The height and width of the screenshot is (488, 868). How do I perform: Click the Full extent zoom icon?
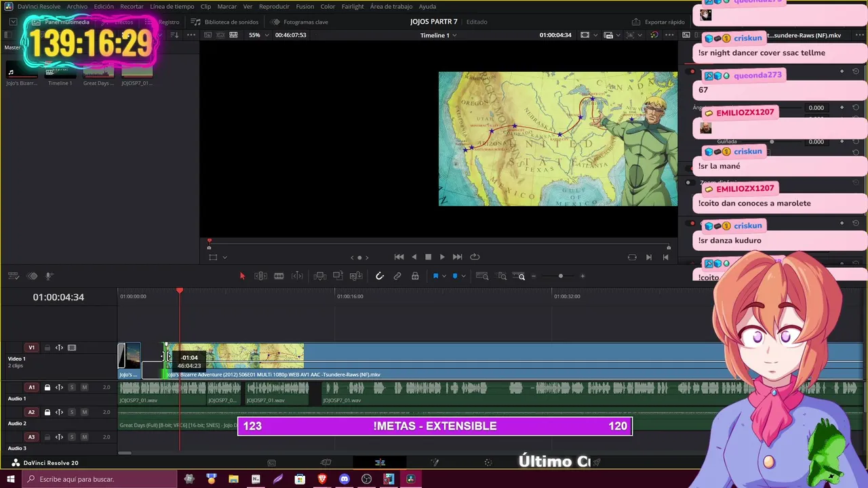(x=482, y=276)
